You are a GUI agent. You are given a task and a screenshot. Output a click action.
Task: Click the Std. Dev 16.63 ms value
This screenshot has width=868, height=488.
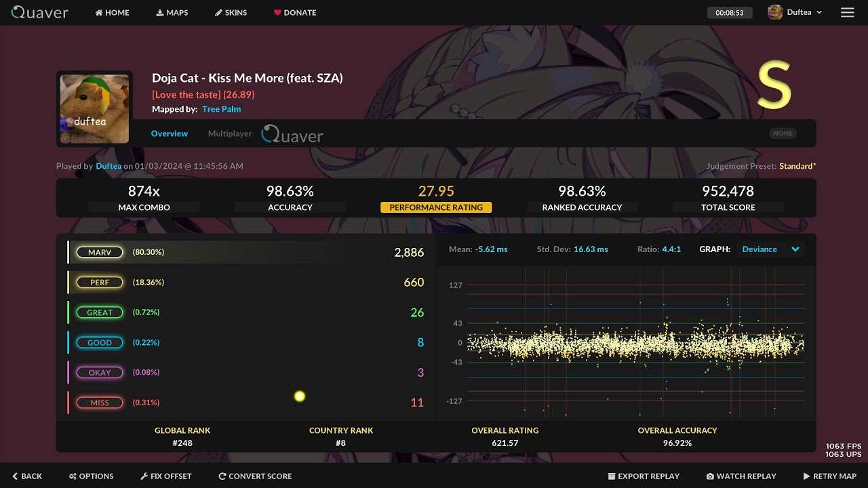point(591,249)
